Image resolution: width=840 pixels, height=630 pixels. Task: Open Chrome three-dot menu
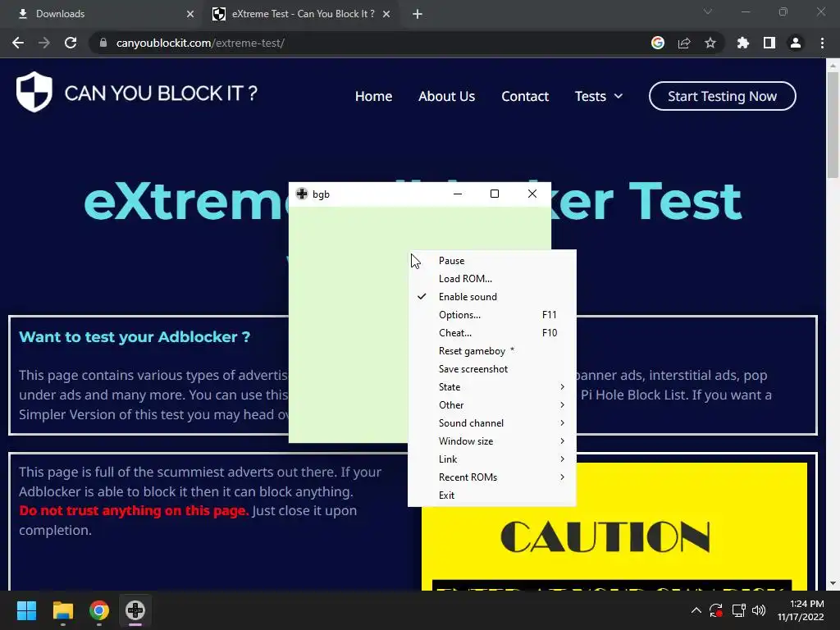(822, 43)
